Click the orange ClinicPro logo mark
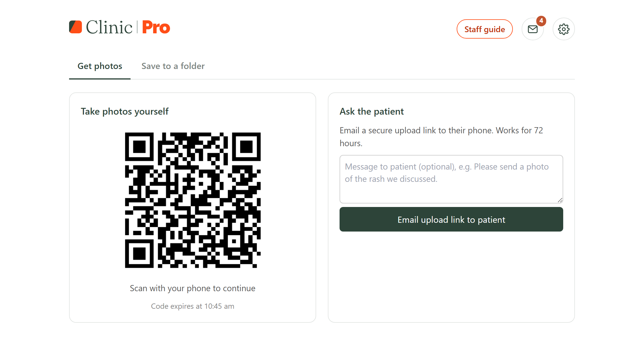 76,27
